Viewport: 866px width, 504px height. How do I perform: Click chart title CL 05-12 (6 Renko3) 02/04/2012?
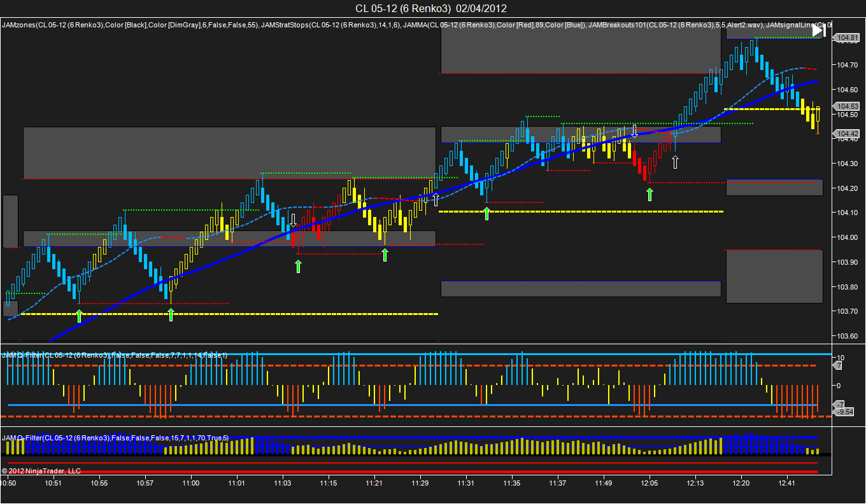point(432,8)
